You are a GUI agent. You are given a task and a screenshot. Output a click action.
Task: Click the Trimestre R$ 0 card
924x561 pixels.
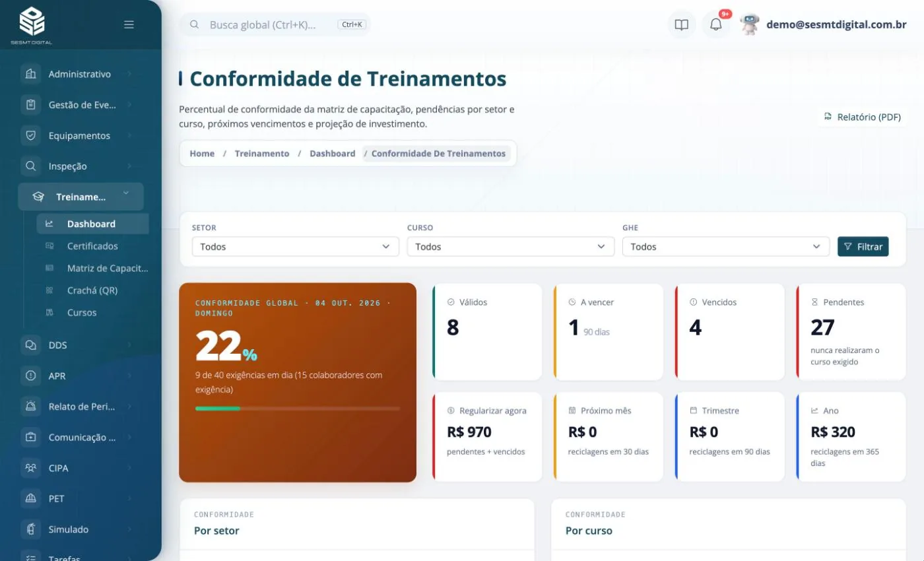coord(730,437)
